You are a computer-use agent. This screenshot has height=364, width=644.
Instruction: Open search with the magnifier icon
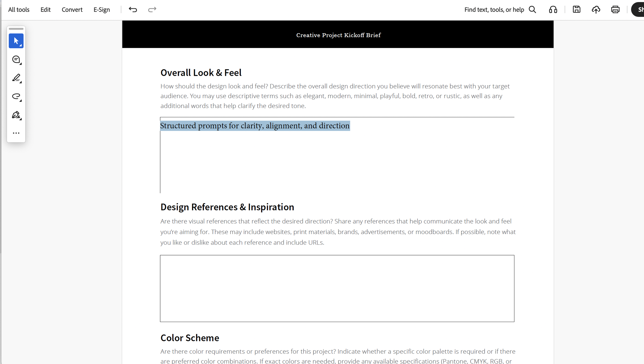tap(532, 10)
